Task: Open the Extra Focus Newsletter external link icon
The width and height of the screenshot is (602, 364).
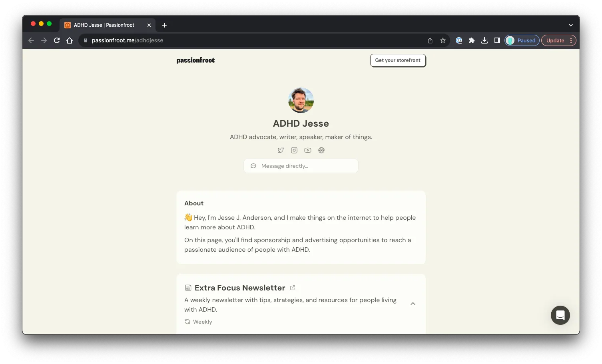Action: point(293,288)
